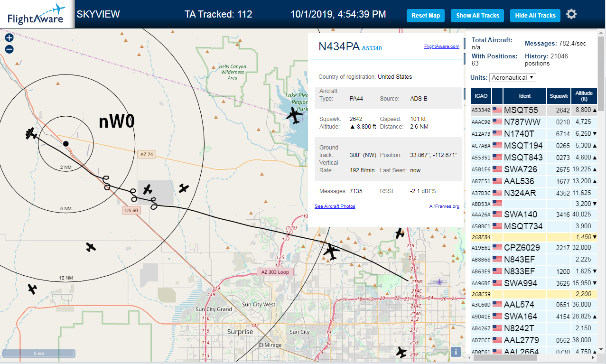Click the Show All Tracks button
The image size is (606, 364).
click(x=477, y=15)
